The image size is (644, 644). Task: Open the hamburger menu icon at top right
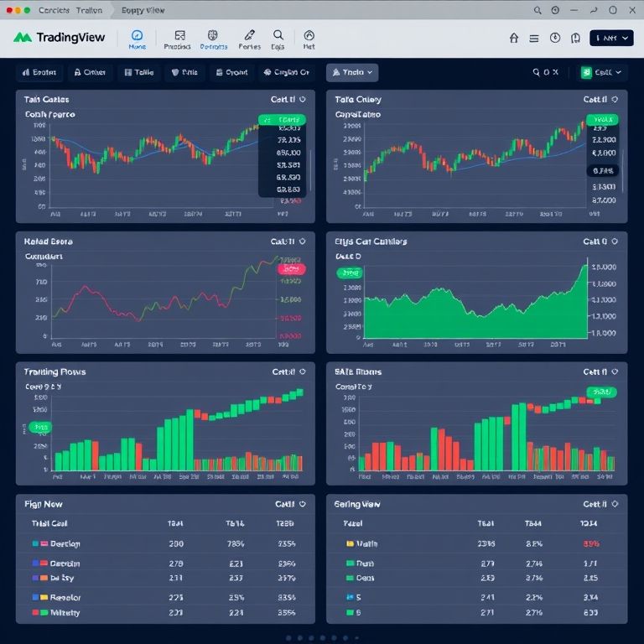534,39
